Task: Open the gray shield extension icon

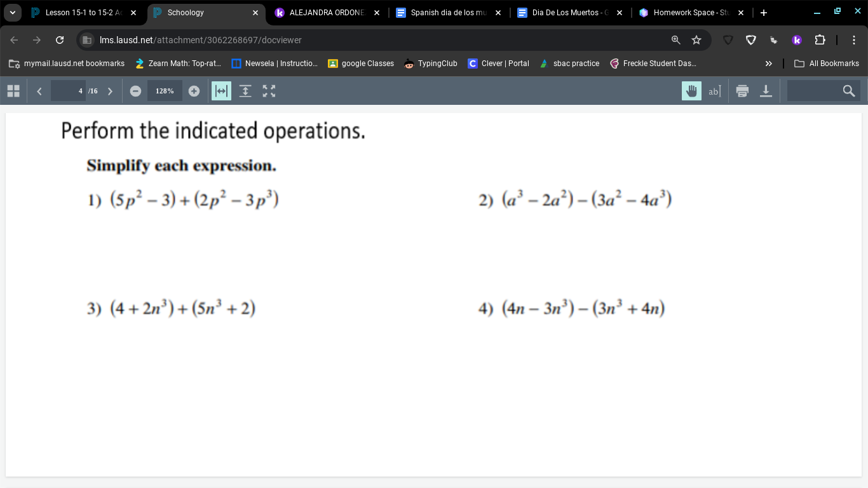Action: tap(729, 40)
